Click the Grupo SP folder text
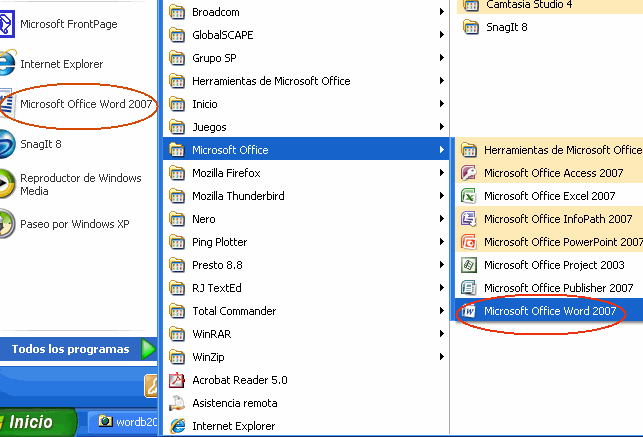Screen dimensions: 643x437 [214, 58]
